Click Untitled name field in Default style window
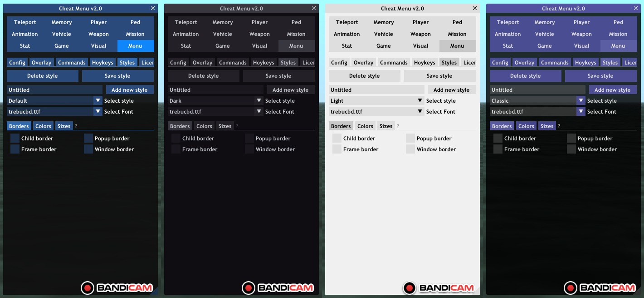Viewport: 644px width, 298px height. 54,89
